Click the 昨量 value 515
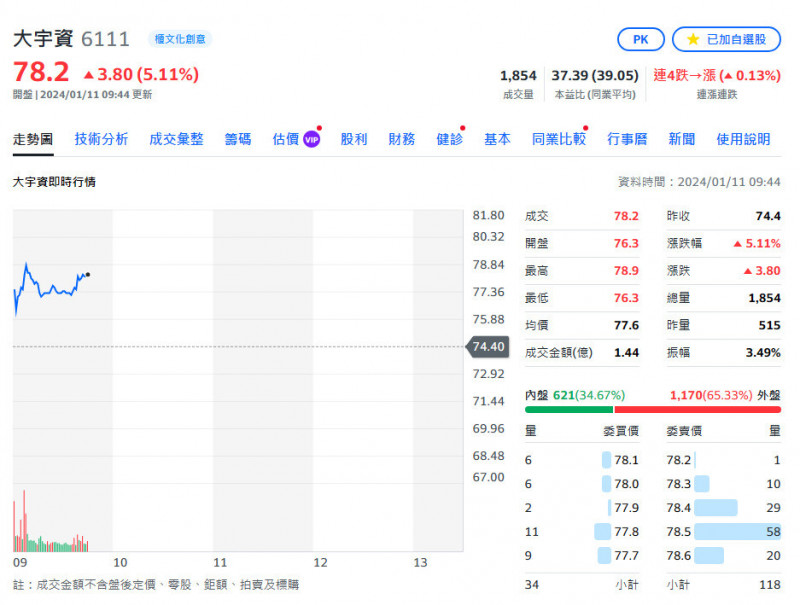Viewport: 800px width, 605px height. [x=769, y=325]
